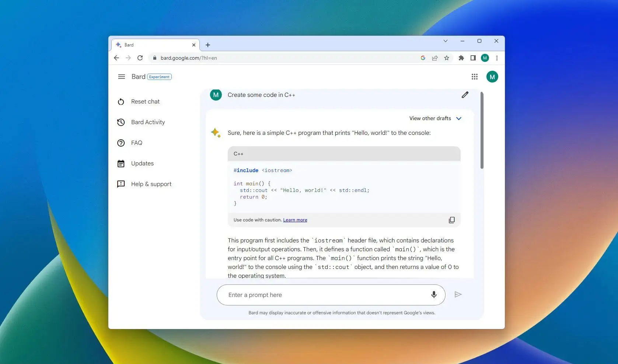Open the hamburger main menu

[x=121, y=77]
